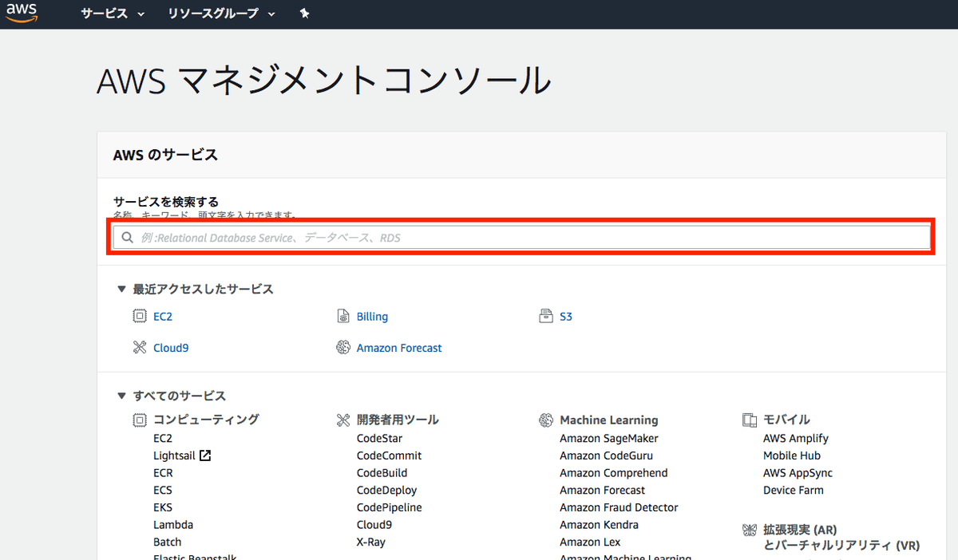This screenshot has width=958, height=560.
Task: Click the Billing document icon
Action: coord(342,316)
